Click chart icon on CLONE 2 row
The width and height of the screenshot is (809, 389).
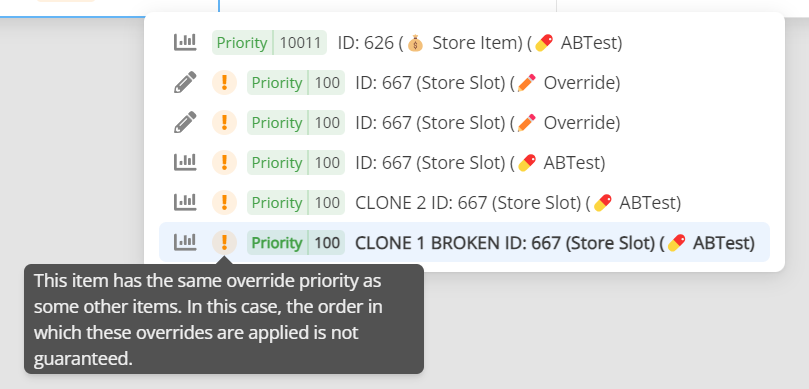pyautogui.click(x=185, y=202)
